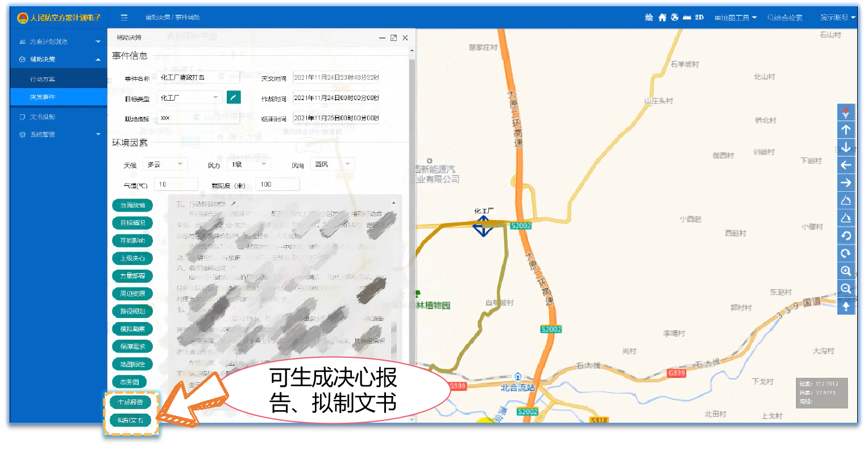
Task: Pan the map left with arrow control
Action: click(x=846, y=165)
